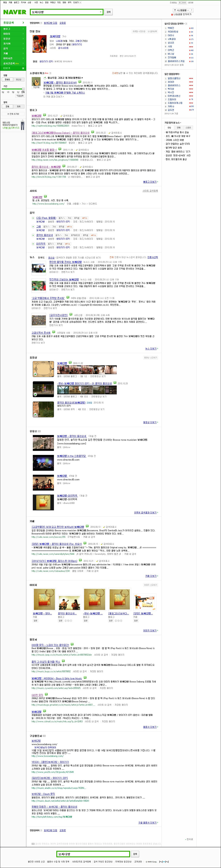
Task: Click green icon beside 아이팝 뮤직 web result
Action: (72, 645)
